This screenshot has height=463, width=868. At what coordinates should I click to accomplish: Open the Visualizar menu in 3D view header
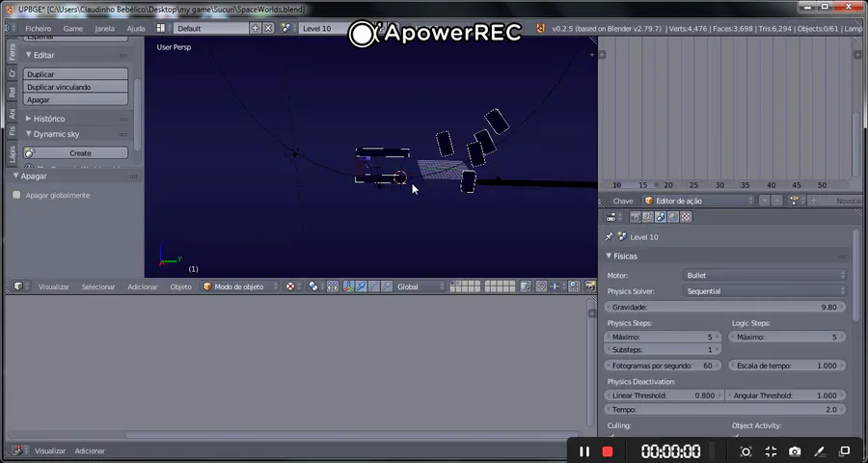[x=54, y=286]
